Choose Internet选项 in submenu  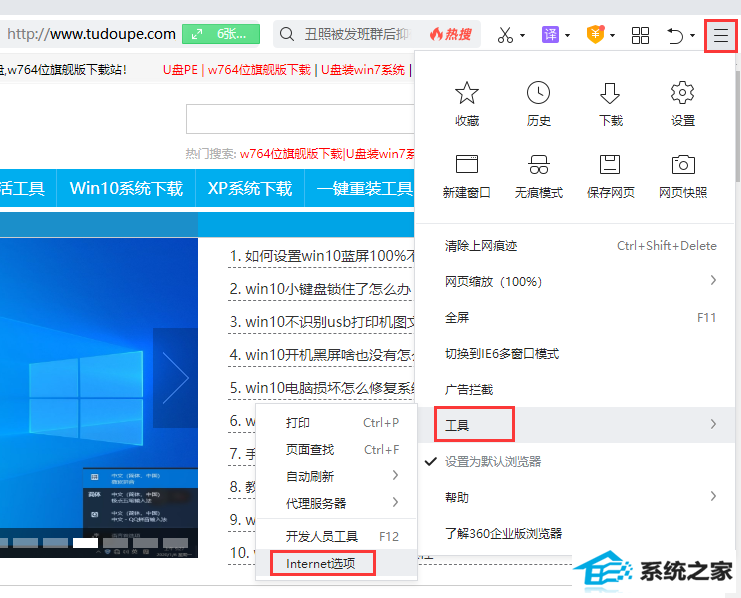(x=336, y=563)
